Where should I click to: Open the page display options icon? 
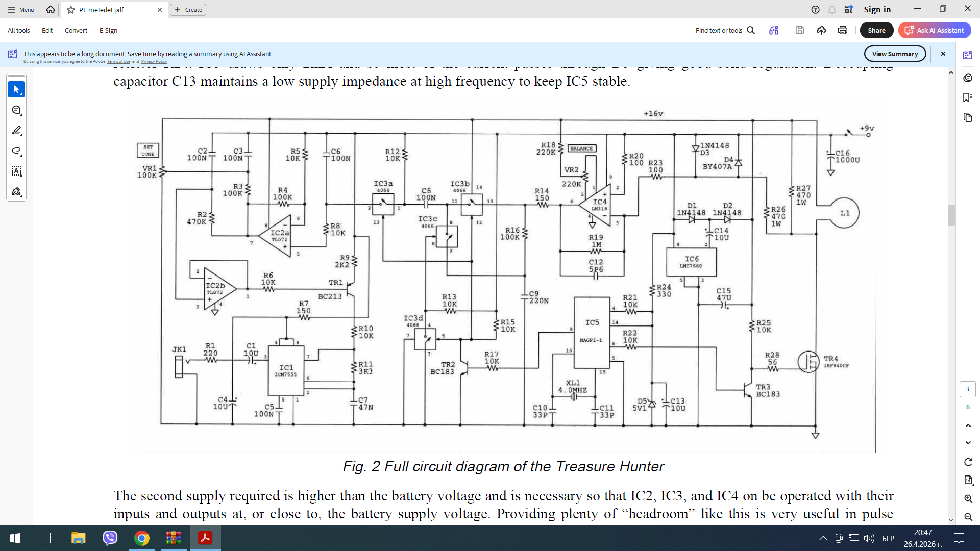tap(968, 480)
